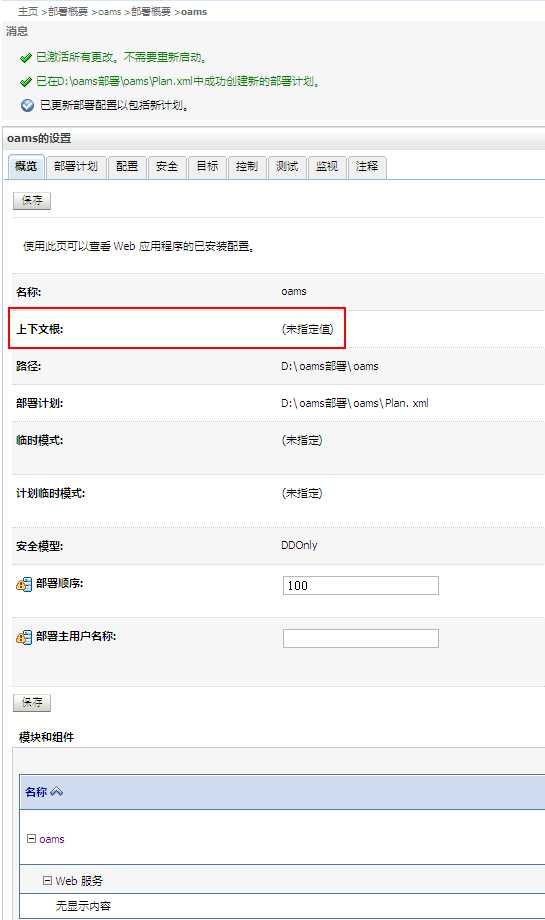Click the warning icon beside 部署主用户名称
Screen dimensions: 545x920
[x=24, y=637]
